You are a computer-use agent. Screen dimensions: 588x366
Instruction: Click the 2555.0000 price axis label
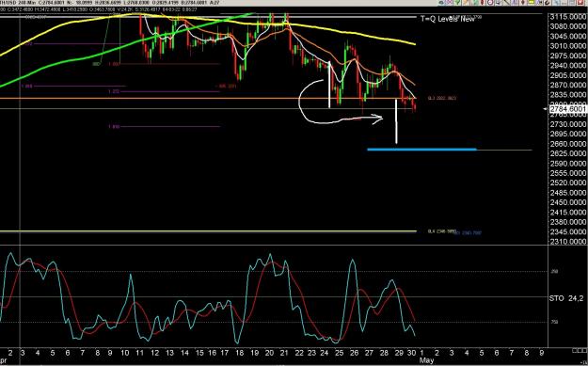[567, 173]
